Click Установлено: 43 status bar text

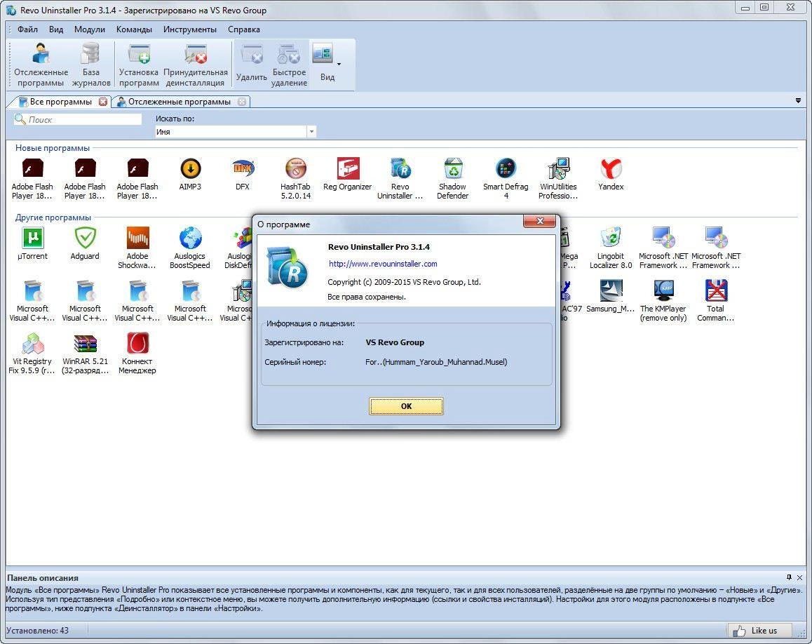click(37, 631)
